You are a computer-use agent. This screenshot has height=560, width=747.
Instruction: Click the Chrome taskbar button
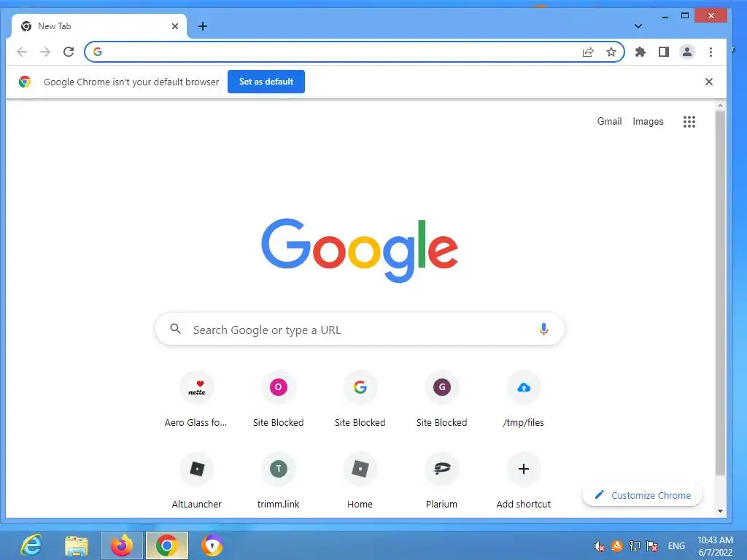point(167,545)
